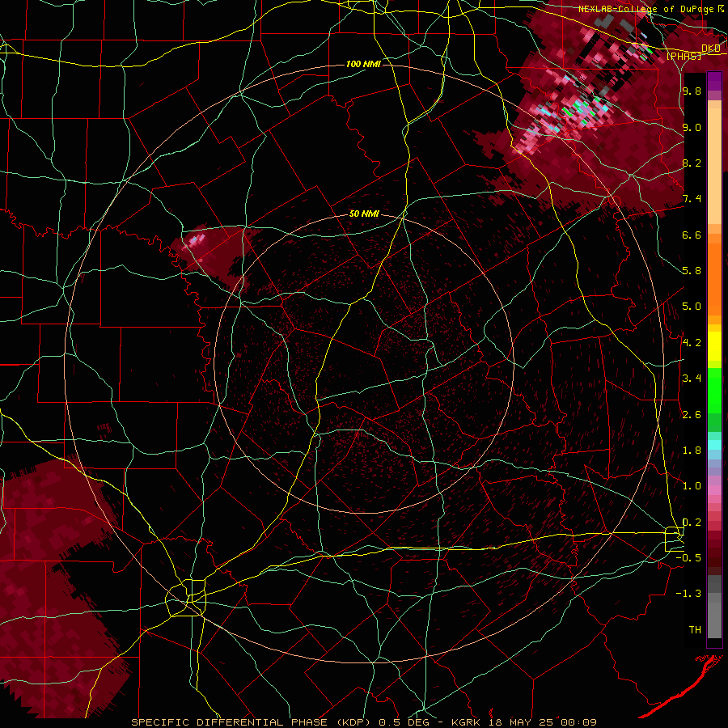728x728 pixels.
Task: Click the 6.6 value on the scale
Action: (x=692, y=235)
